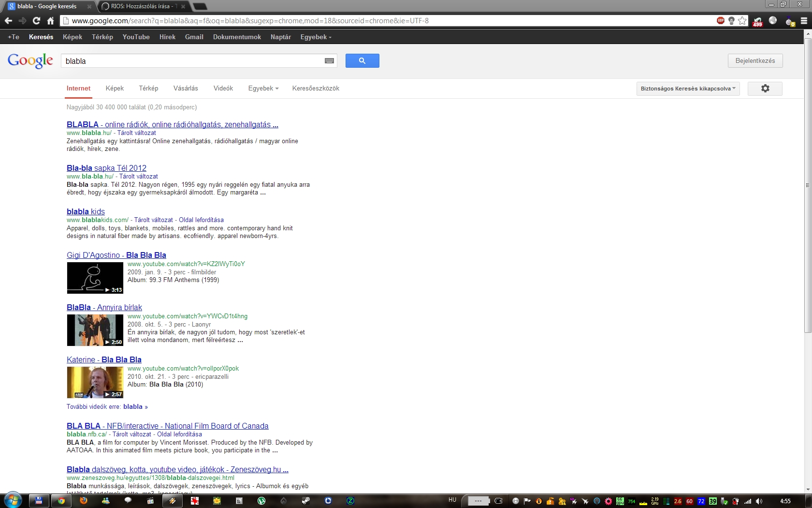Go back using the browser back arrow

(x=8, y=21)
